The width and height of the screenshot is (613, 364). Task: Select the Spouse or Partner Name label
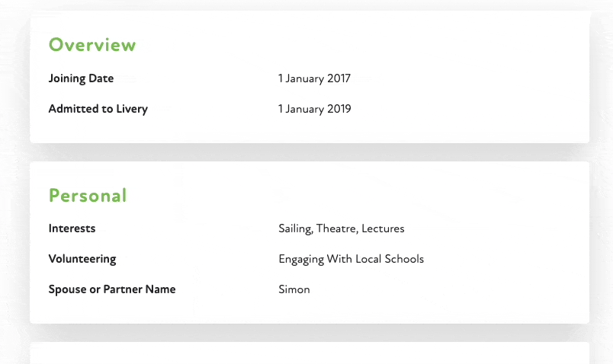coord(112,289)
